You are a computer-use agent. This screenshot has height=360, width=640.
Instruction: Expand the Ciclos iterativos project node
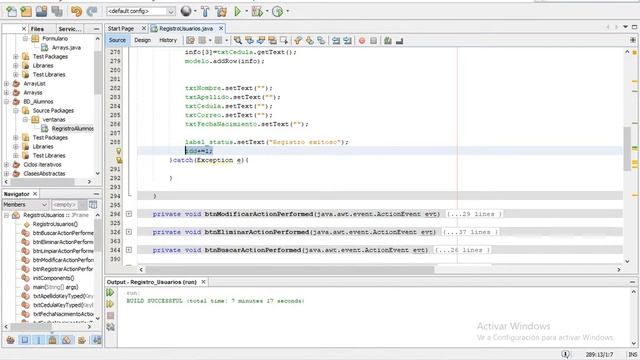[x=7, y=164]
